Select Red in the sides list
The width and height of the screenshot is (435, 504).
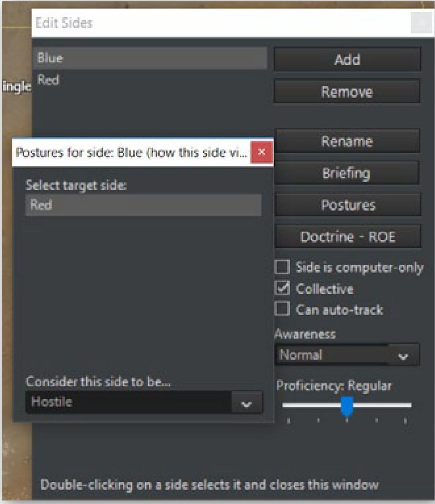coord(150,80)
